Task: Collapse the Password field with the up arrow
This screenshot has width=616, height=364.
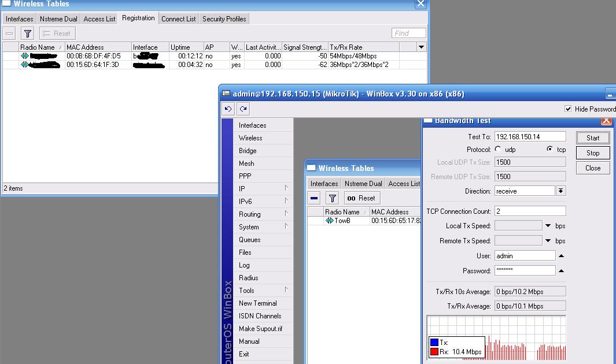Action: click(x=562, y=270)
